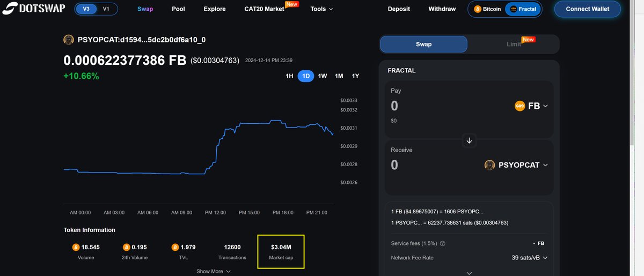The image size is (644, 276).
Task: Click the +10.66% price change
Action: pyautogui.click(x=81, y=76)
